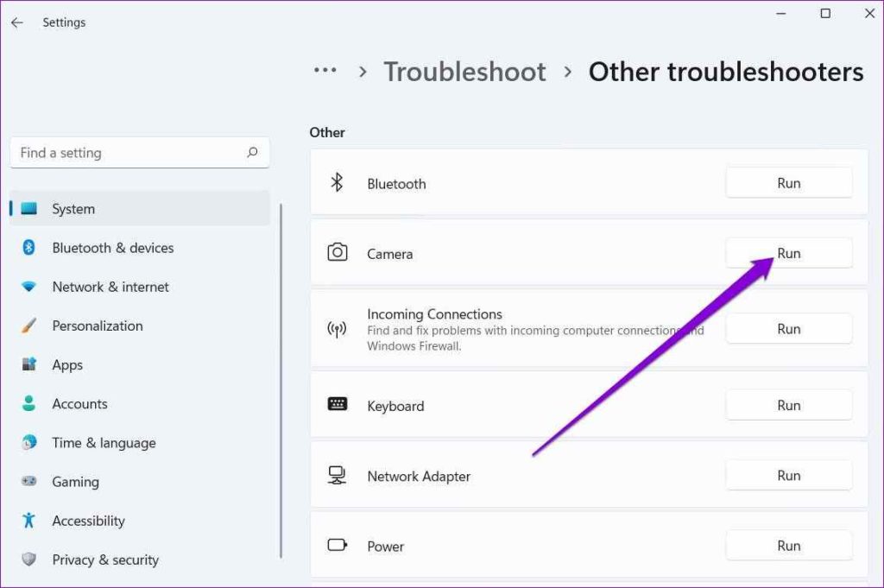Image resolution: width=884 pixels, height=588 pixels.
Task: Click the Troubleshoot breadcrumb link
Action: (464, 72)
